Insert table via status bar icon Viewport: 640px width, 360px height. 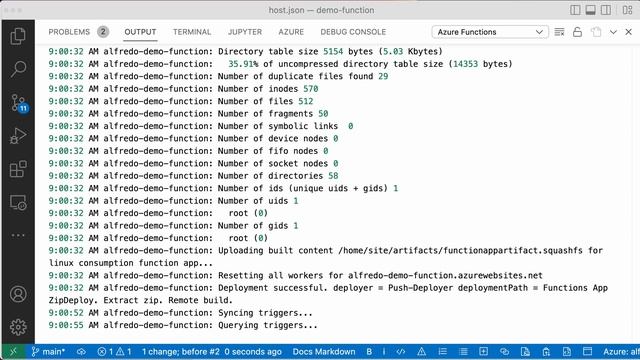coord(484,351)
